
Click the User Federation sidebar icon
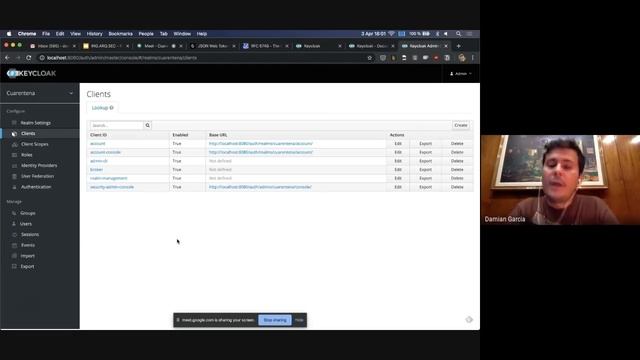click(x=14, y=176)
